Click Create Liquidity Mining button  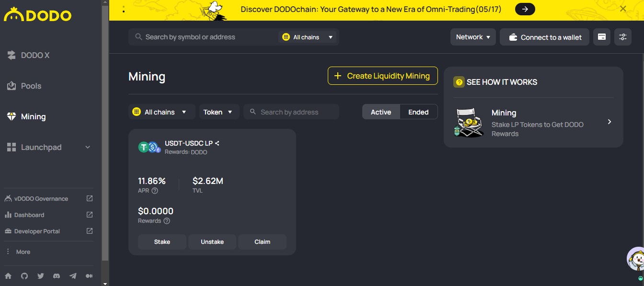[383, 76]
